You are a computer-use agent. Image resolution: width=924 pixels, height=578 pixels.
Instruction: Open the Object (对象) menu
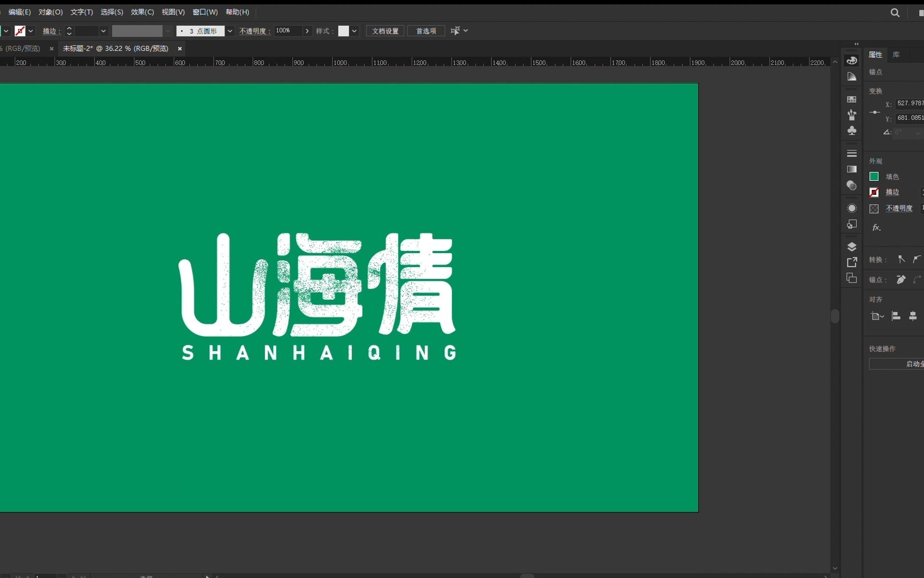pyautogui.click(x=51, y=12)
